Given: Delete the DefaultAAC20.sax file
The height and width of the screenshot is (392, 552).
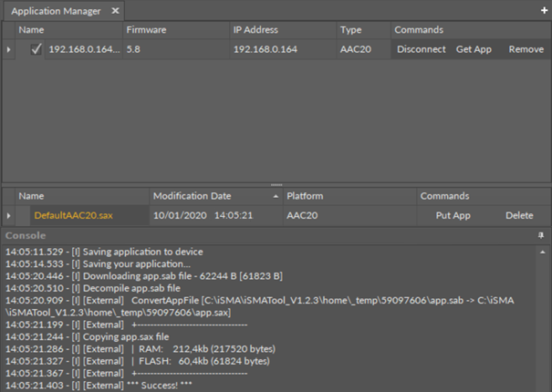Looking at the screenshot, I should pyautogui.click(x=519, y=216).
